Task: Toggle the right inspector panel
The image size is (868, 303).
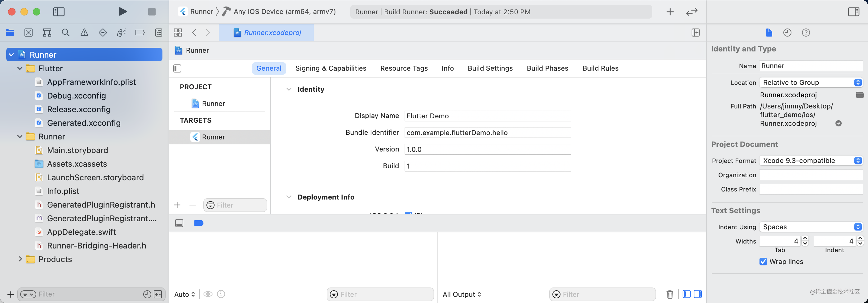Action: (x=853, y=12)
